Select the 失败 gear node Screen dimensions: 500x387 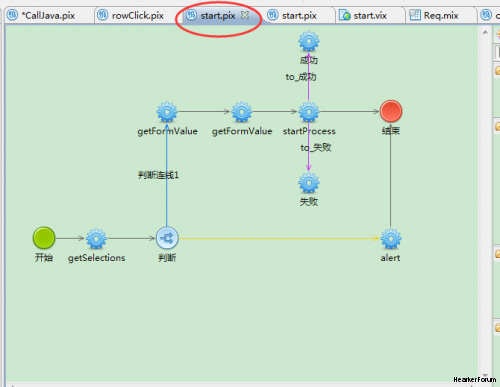309,183
